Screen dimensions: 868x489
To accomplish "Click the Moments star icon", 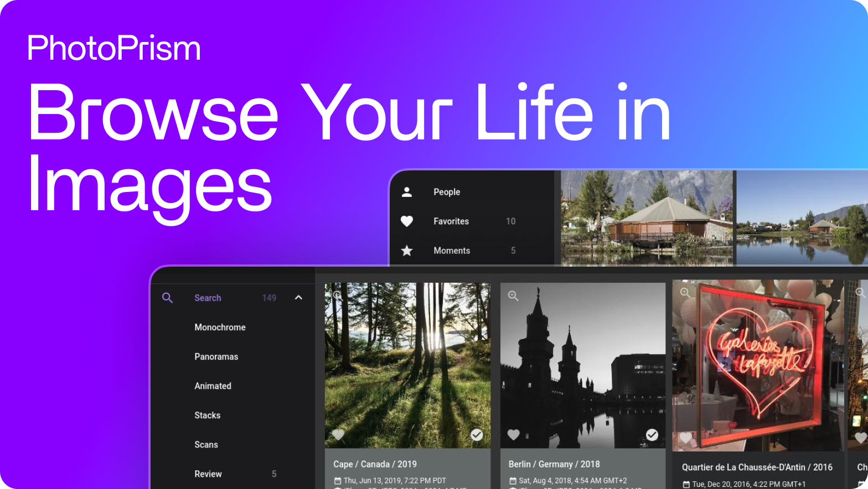I will click(x=407, y=251).
